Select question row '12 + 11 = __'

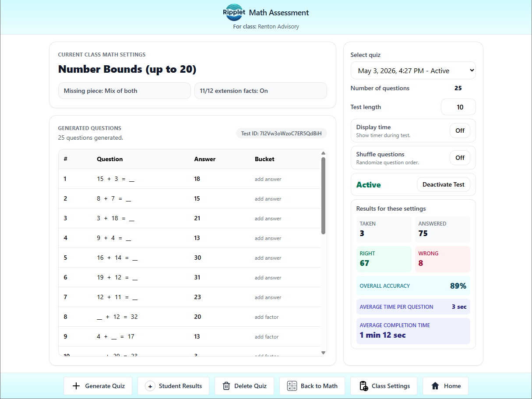189,297
